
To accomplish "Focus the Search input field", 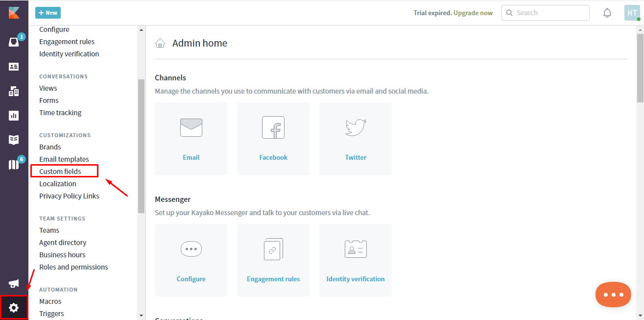I will [x=546, y=13].
